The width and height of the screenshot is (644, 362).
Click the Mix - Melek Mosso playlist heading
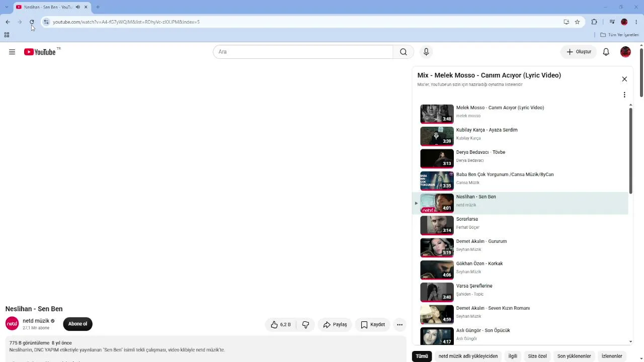[489, 75]
